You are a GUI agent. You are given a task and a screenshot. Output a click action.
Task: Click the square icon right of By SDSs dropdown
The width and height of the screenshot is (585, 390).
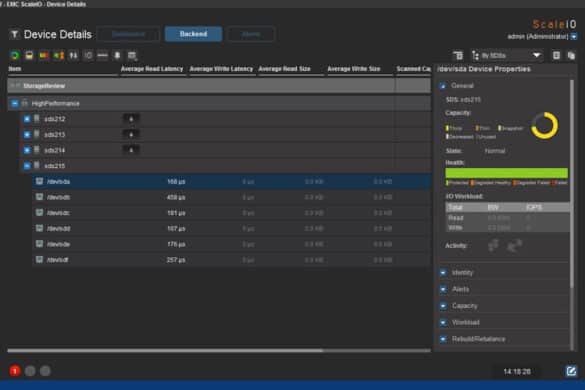556,56
